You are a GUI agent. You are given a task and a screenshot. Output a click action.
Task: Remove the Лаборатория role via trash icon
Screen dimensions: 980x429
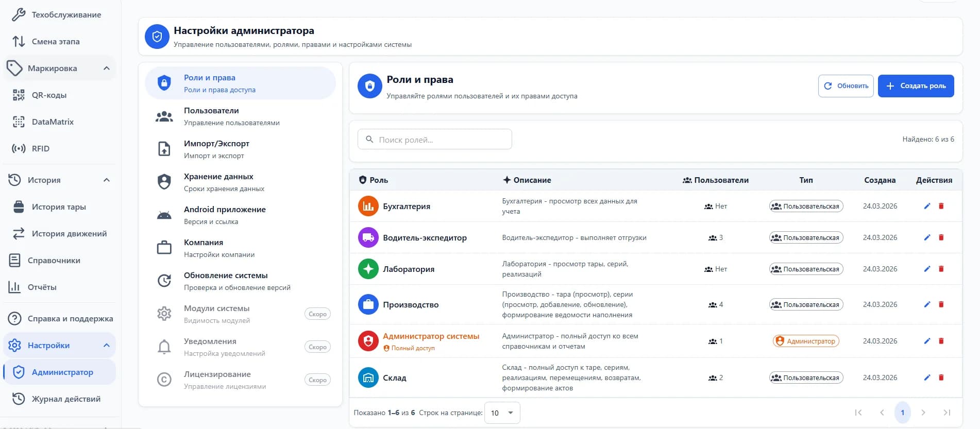[941, 269]
